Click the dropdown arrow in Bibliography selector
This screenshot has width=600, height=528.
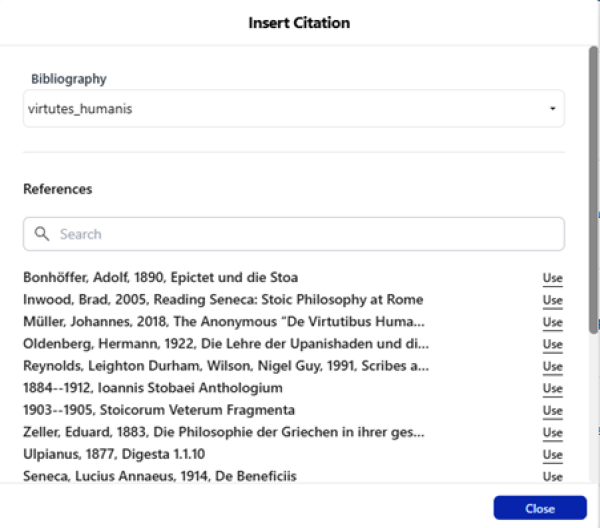click(551, 109)
